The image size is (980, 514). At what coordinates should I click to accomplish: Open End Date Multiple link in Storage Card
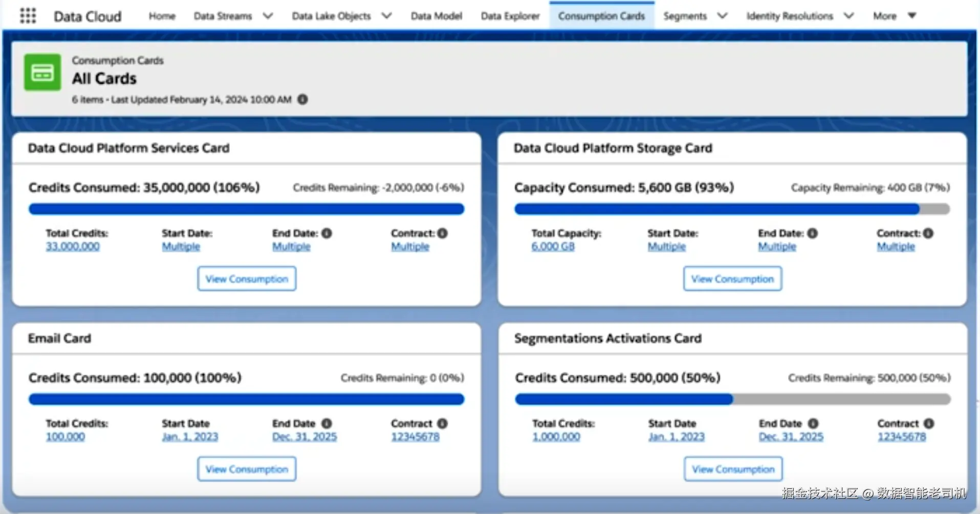coord(777,247)
